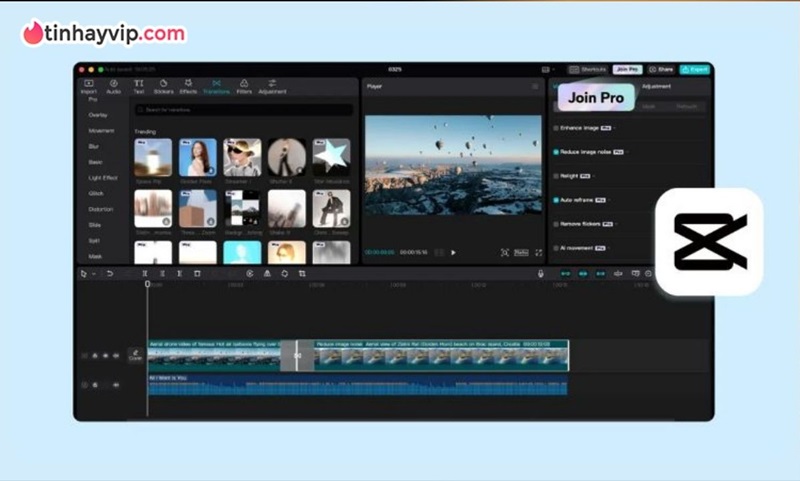Click the Crop icon in timeline toolbar
The image size is (800, 481).
point(302,274)
